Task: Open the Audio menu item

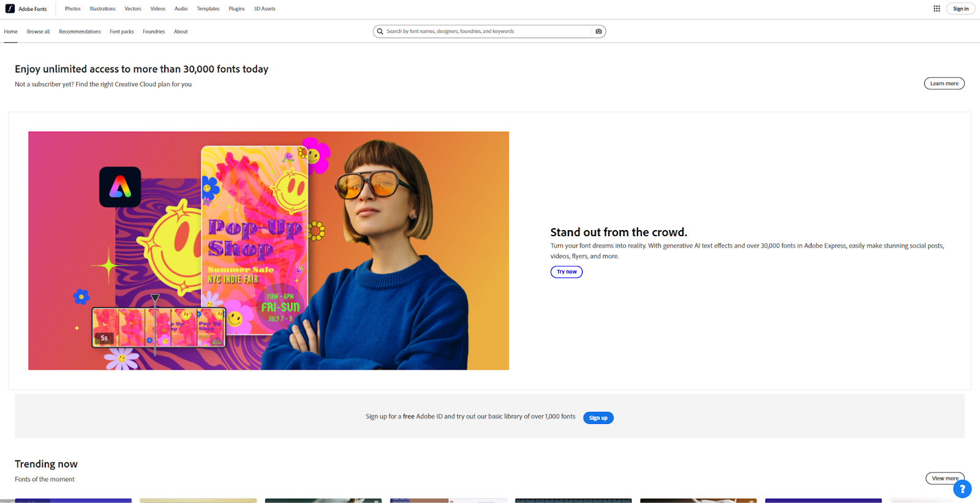Action: pos(181,9)
